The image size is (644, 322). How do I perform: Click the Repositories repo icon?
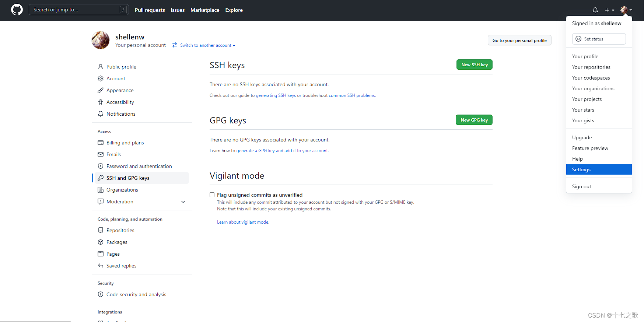(x=101, y=230)
